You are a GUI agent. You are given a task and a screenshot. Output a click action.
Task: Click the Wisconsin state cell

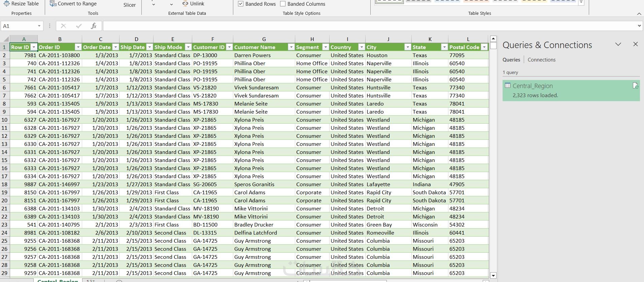(430, 225)
